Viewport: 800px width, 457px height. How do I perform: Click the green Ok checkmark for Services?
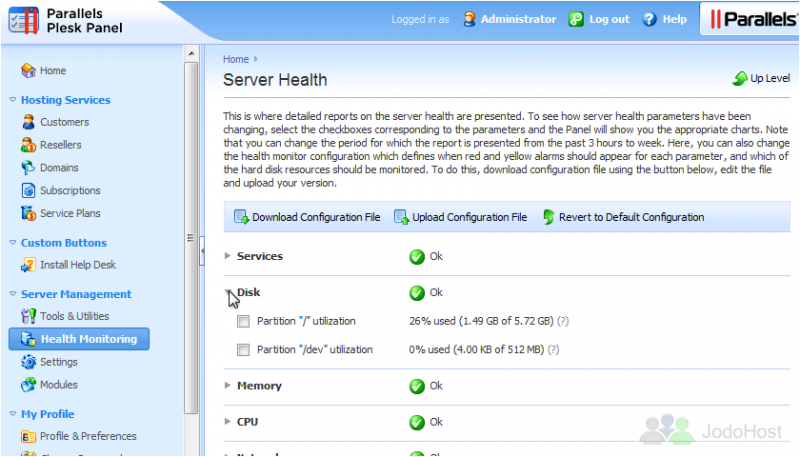pos(417,257)
